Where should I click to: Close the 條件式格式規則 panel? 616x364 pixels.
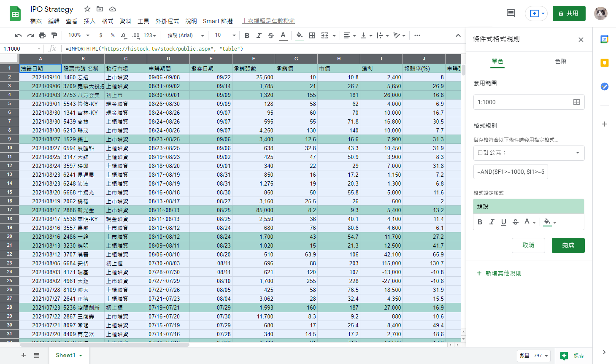(x=581, y=40)
